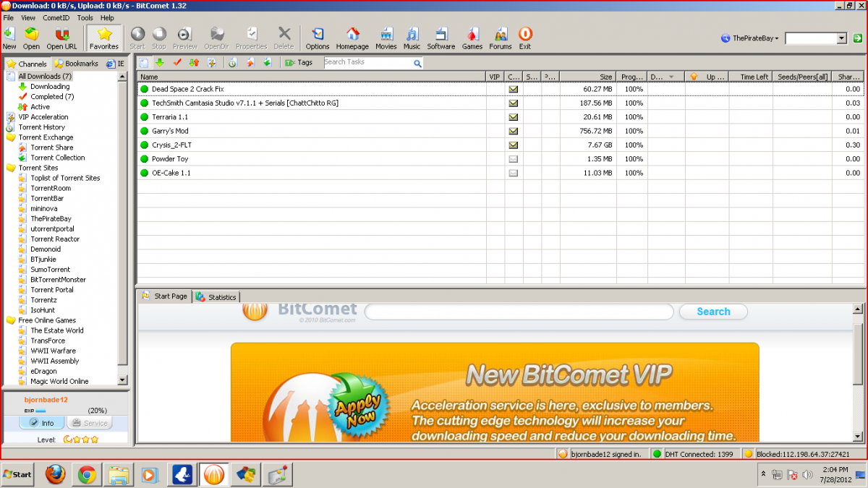Open the Options toolbar icon
The height and width of the screenshot is (488, 868).
coord(318,38)
